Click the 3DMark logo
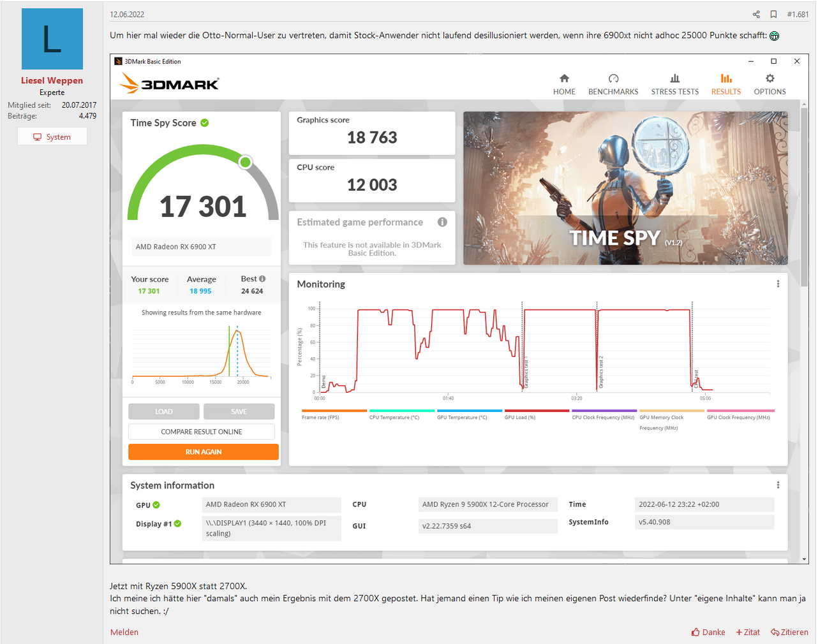 (170, 84)
